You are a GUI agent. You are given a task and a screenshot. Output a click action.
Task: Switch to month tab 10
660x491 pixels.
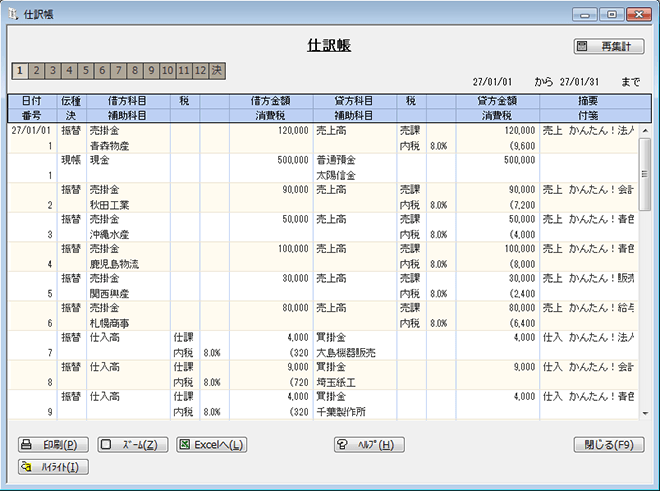[x=168, y=71]
